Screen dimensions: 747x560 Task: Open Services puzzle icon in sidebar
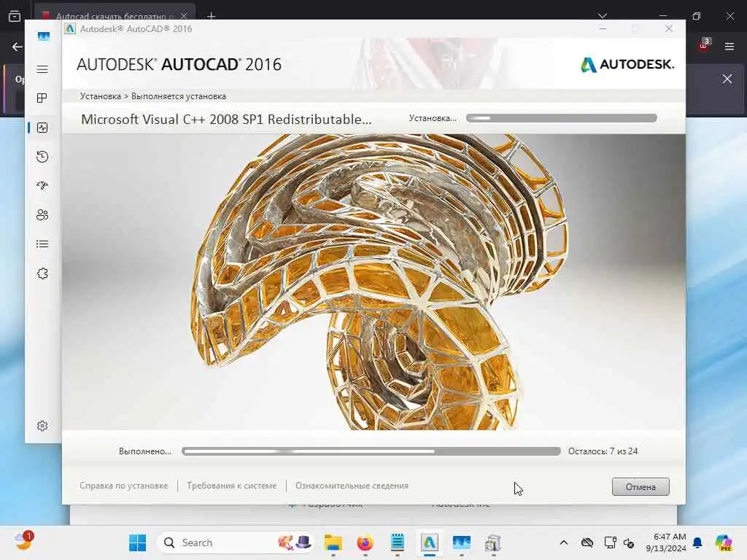pyautogui.click(x=42, y=273)
